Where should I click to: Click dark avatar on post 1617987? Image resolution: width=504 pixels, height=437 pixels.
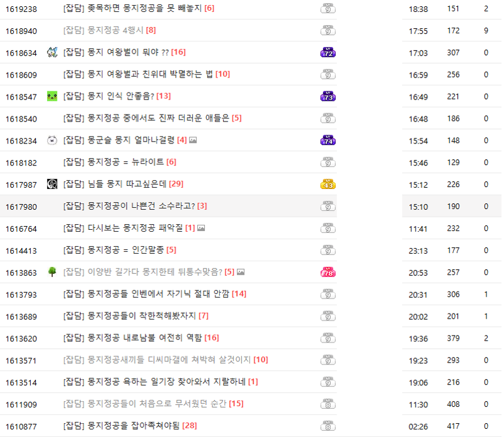pos(52,184)
